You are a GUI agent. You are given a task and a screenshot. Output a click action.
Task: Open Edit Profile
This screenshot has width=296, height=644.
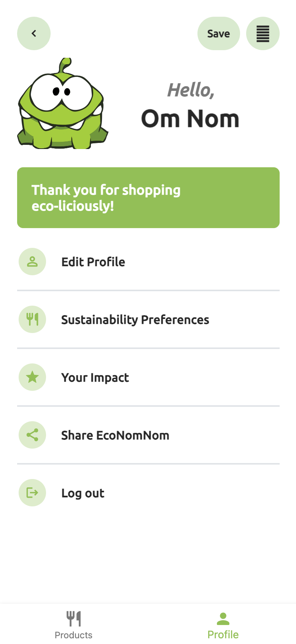pos(93,262)
